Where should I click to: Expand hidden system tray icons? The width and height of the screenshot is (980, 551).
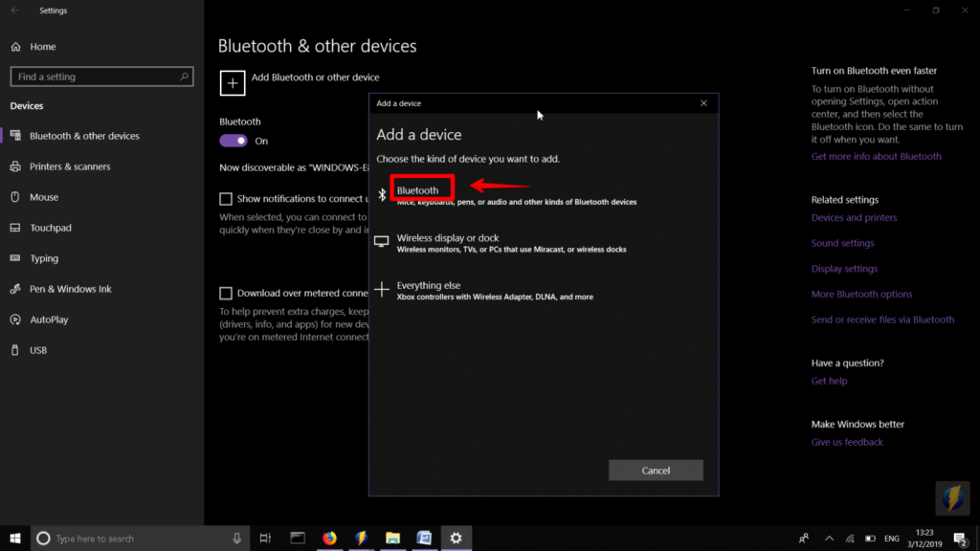point(830,538)
